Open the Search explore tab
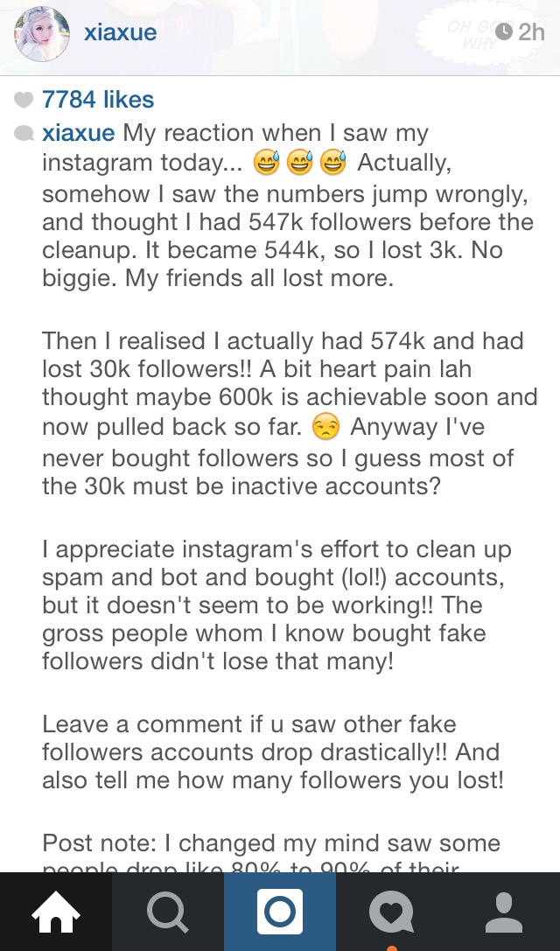Viewport: 560px width, 951px height. coord(167,912)
